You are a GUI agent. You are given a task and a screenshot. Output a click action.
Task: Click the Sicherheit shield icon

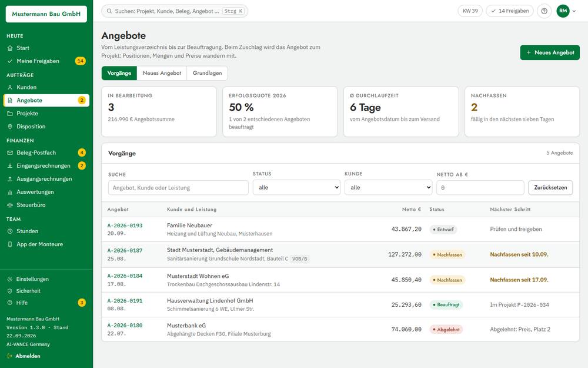(10, 291)
